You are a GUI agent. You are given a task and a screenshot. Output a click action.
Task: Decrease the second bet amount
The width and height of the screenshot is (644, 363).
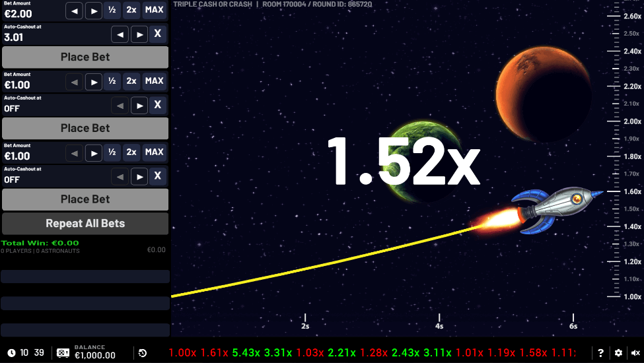coord(75,82)
